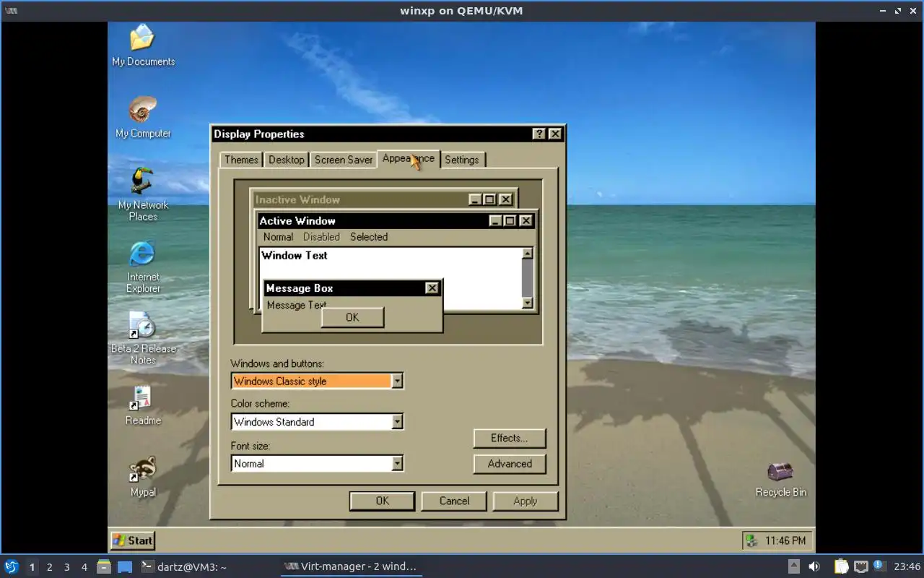The height and width of the screenshot is (578, 924).
Task: Expand the Color scheme dropdown
Action: pos(397,422)
